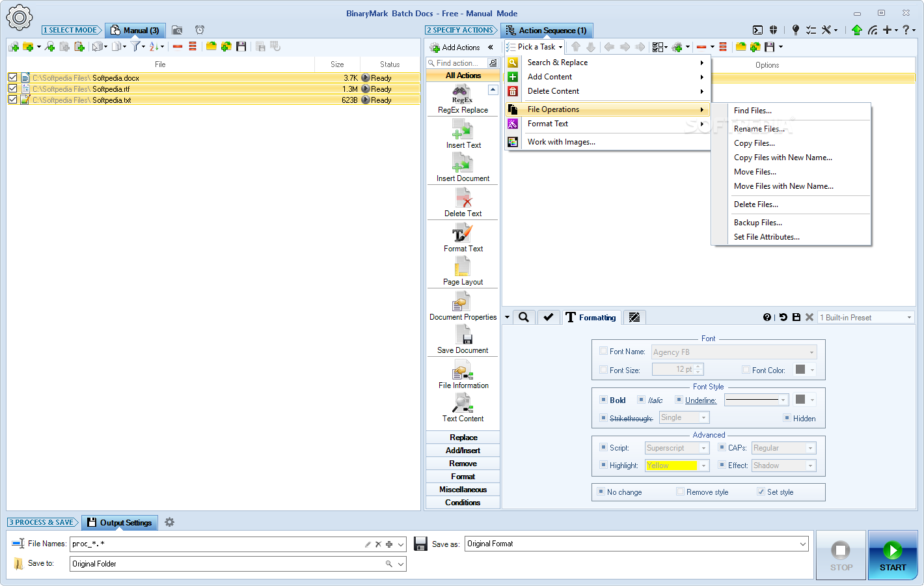Open the Miscellaneous action category

pyautogui.click(x=463, y=490)
